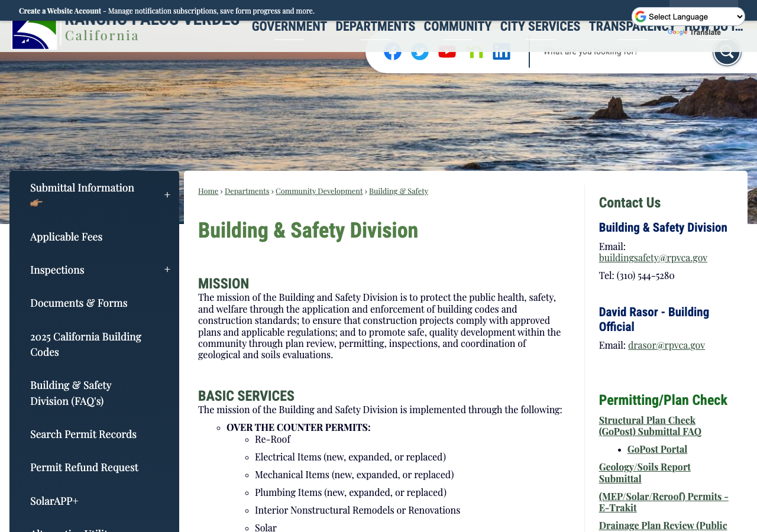This screenshot has width=757, height=532.
Task: Click the Create a Website Account link
Action: pyautogui.click(x=60, y=11)
